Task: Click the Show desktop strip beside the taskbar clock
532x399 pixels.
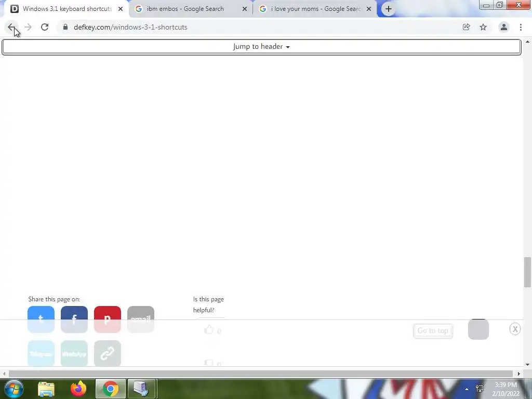Action: coord(528,389)
